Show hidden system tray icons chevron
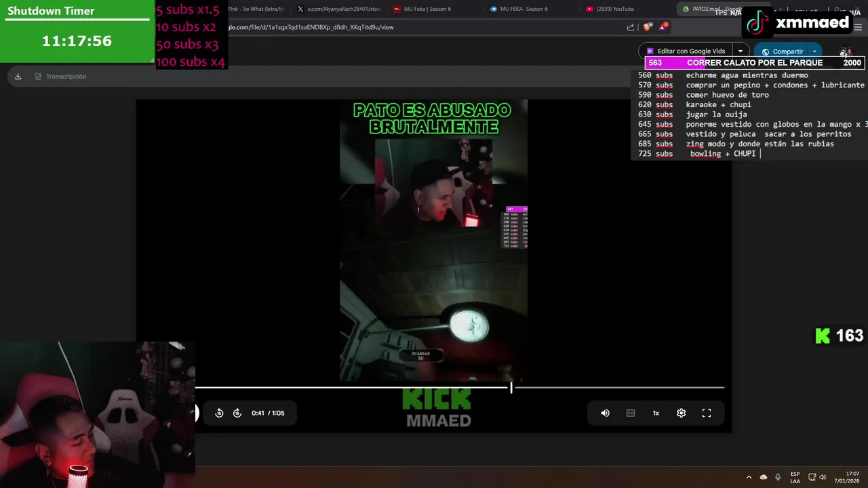 749,477
